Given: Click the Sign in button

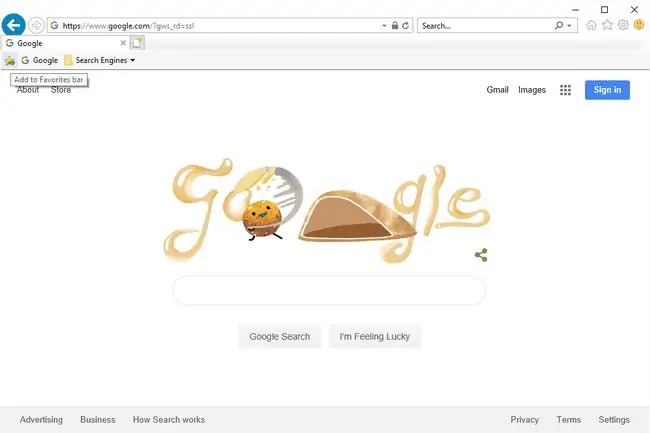Looking at the screenshot, I should click(607, 90).
